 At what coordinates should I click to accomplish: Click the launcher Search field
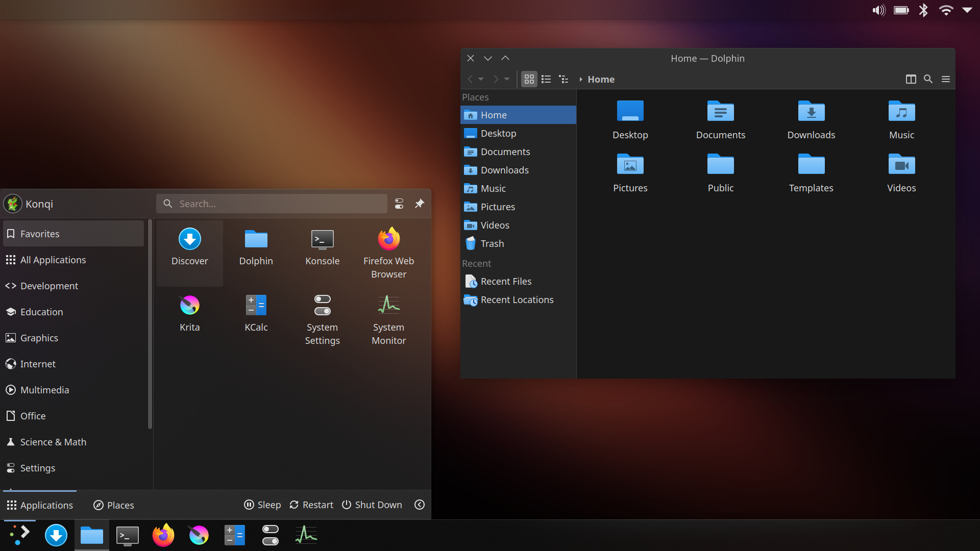[x=272, y=204]
